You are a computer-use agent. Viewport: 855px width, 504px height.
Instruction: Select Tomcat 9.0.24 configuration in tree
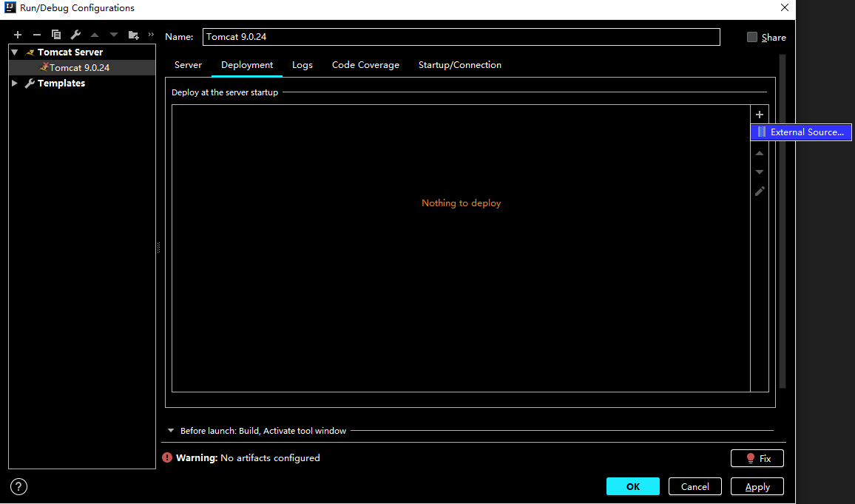[82, 67]
